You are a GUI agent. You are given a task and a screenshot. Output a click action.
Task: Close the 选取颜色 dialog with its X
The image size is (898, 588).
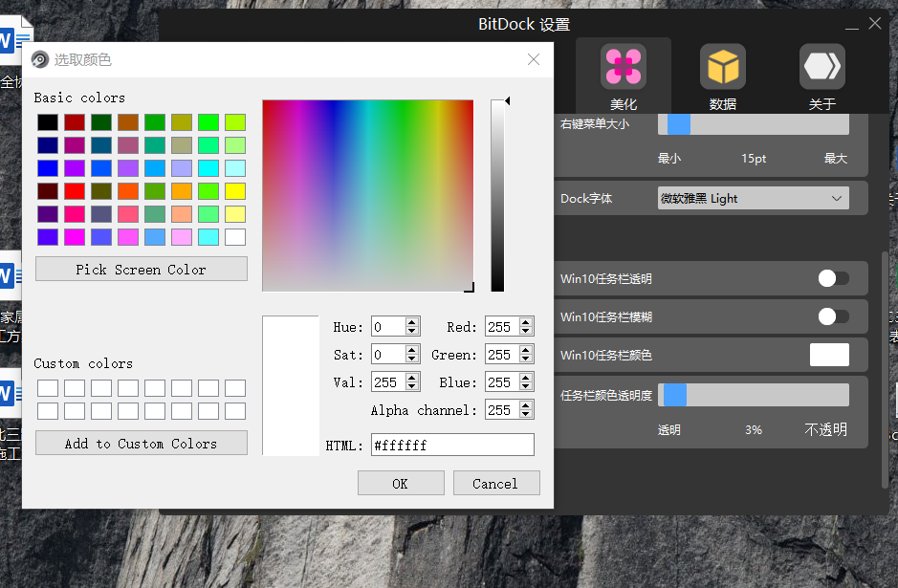tap(534, 59)
